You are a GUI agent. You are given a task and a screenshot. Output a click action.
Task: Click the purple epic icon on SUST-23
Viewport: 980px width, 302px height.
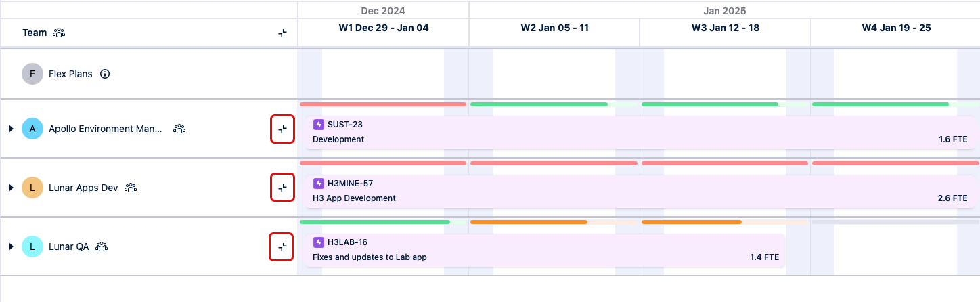319,125
